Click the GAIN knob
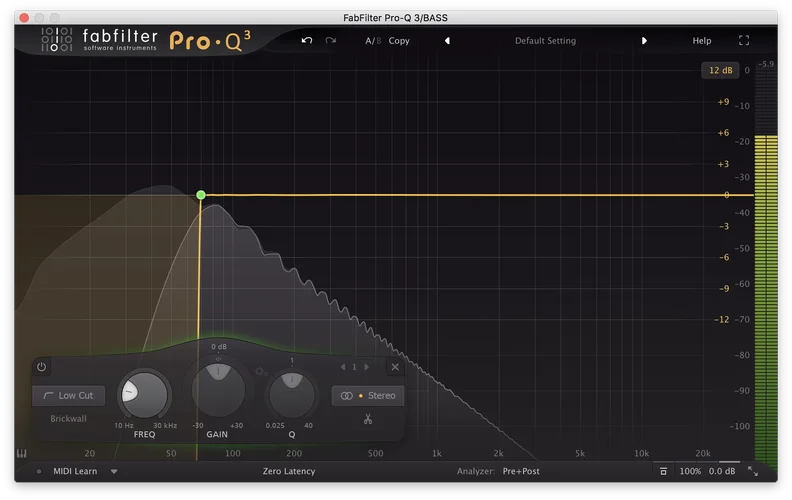This screenshot has width=792, height=500. [218, 390]
